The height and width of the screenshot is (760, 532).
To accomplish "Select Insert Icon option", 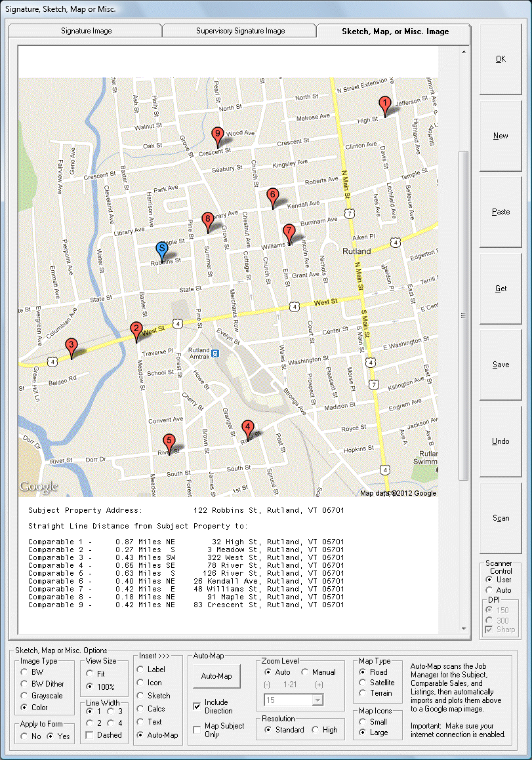I will [150, 683].
